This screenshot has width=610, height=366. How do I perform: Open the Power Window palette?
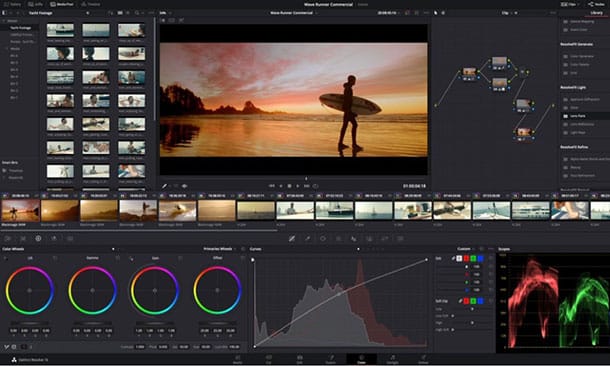click(x=323, y=238)
